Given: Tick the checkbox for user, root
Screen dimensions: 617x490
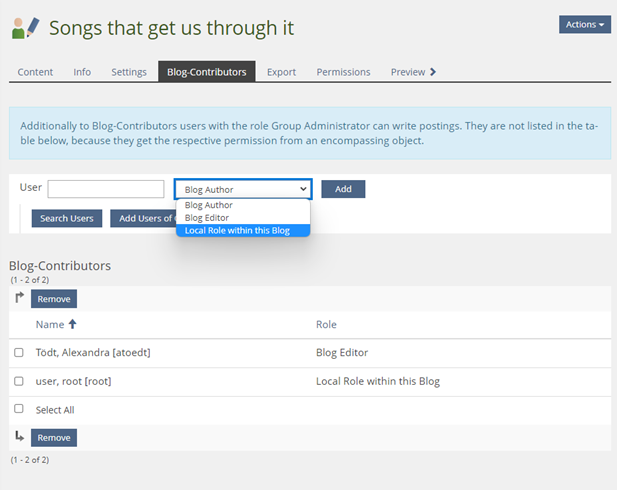Looking at the screenshot, I should point(19,381).
